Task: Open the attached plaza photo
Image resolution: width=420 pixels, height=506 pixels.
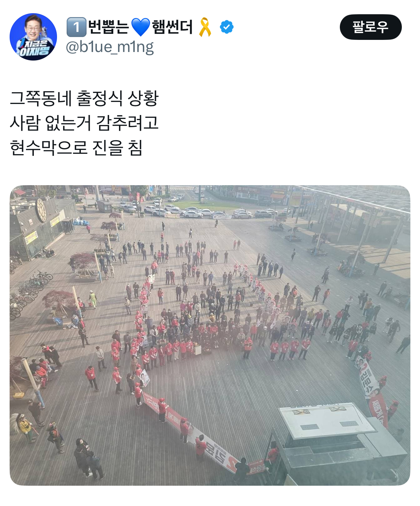Action: click(210, 335)
